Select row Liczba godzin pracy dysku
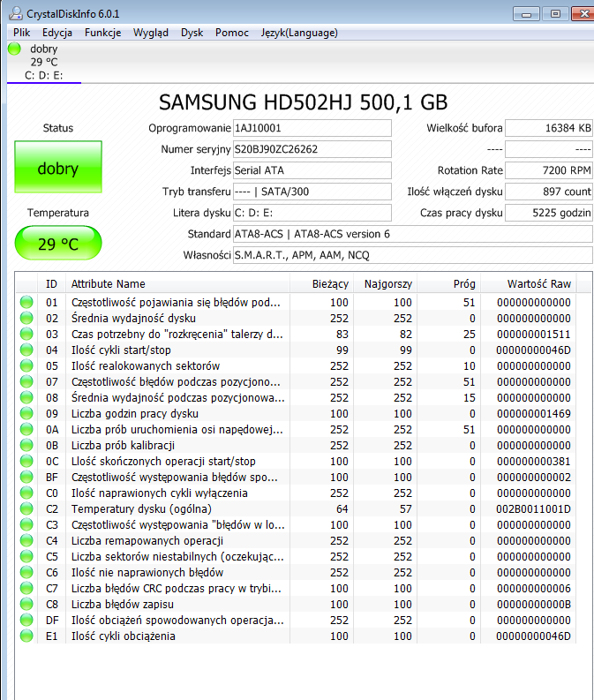Screen dimensions: 594x700 296,413
